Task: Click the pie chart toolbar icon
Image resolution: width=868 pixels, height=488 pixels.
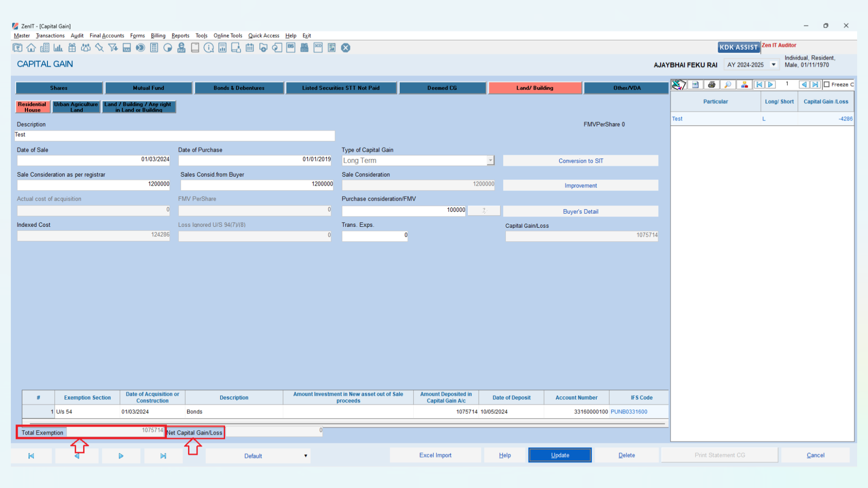Action: pos(168,47)
